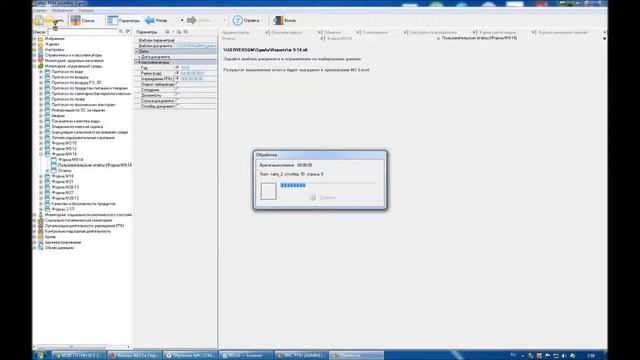Toggle the Учреждение РПН checkbox

click(x=178, y=78)
